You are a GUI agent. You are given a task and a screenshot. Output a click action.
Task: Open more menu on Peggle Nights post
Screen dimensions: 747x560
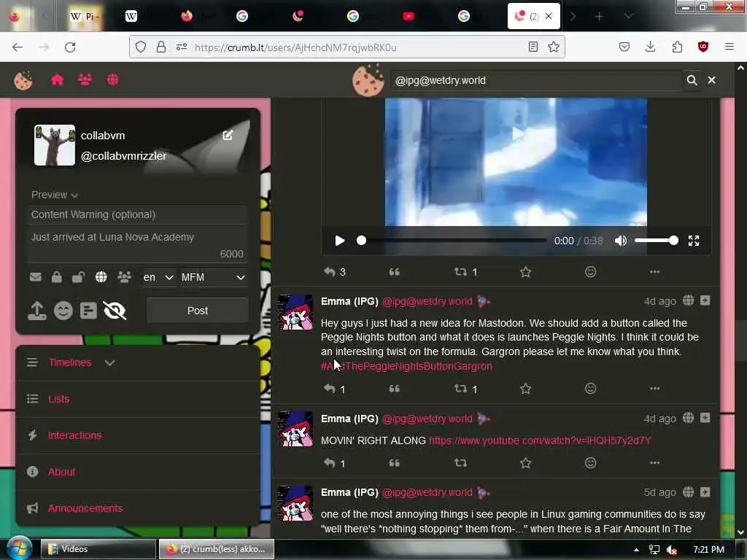(x=654, y=389)
